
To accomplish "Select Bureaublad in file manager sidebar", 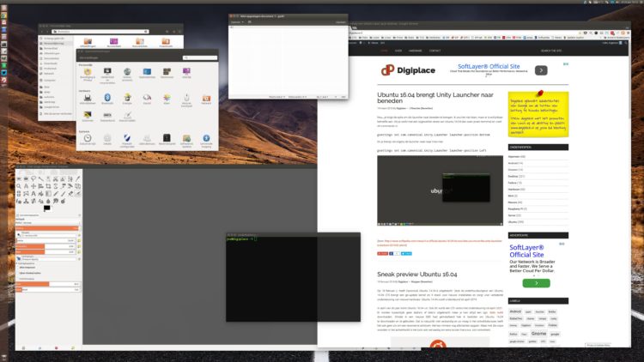I will point(51,48).
